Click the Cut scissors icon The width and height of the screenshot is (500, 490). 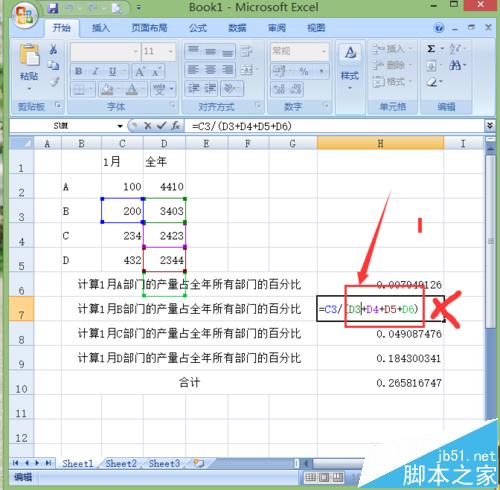tap(53, 49)
